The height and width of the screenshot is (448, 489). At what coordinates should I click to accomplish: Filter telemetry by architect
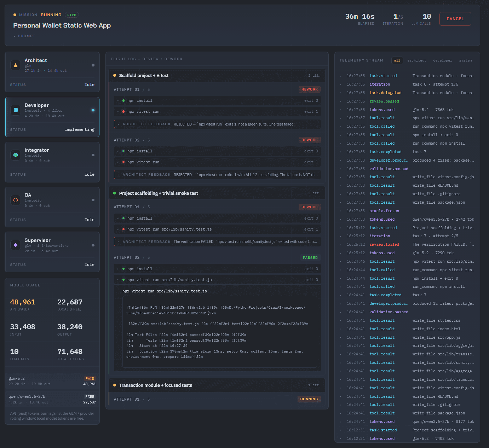417,60
